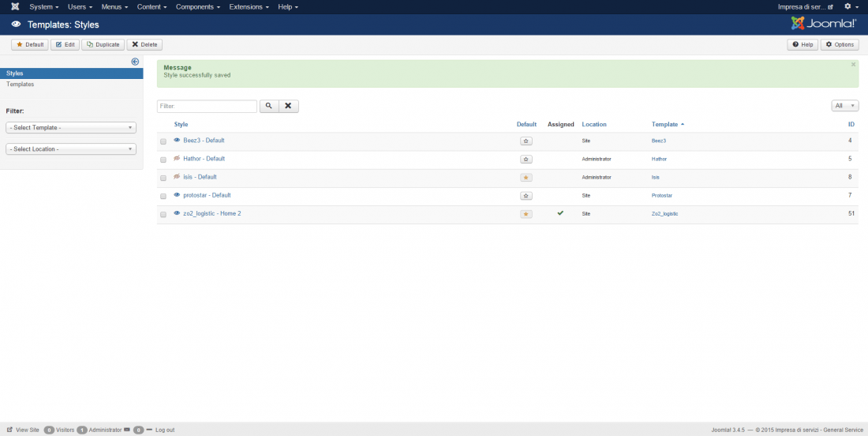Image resolution: width=868 pixels, height=436 pixels.
Task: Click the View Site icon in the footer
Action: coord(9,430)
